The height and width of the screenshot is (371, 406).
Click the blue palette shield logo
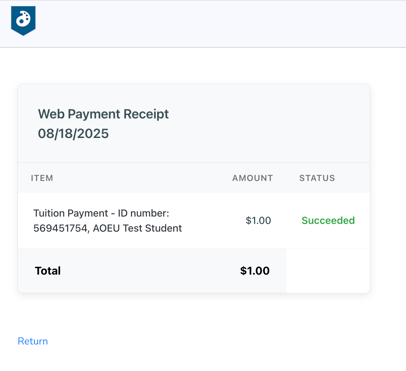click(x=23, y=21)
